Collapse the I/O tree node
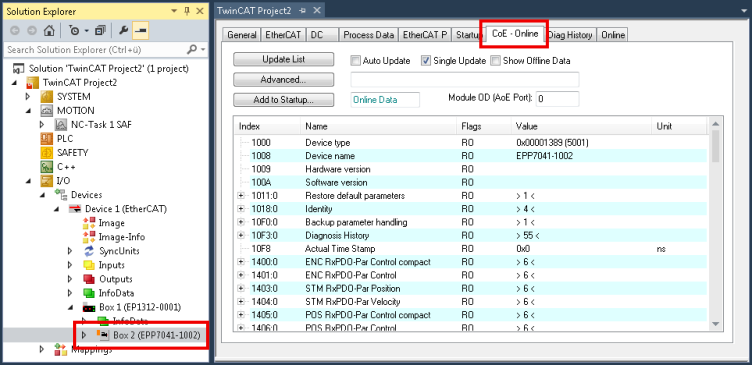The width and height of the screenshot is (752, 365). [28, 181]
